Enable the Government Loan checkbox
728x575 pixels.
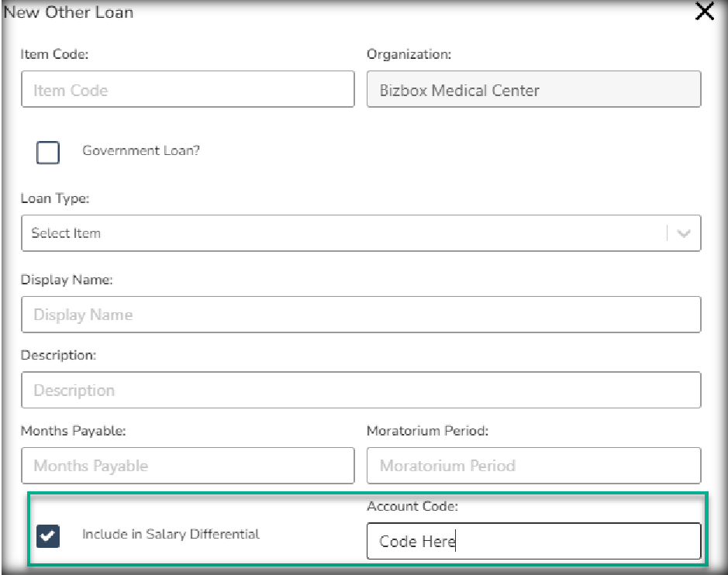[x=48, y=152]
